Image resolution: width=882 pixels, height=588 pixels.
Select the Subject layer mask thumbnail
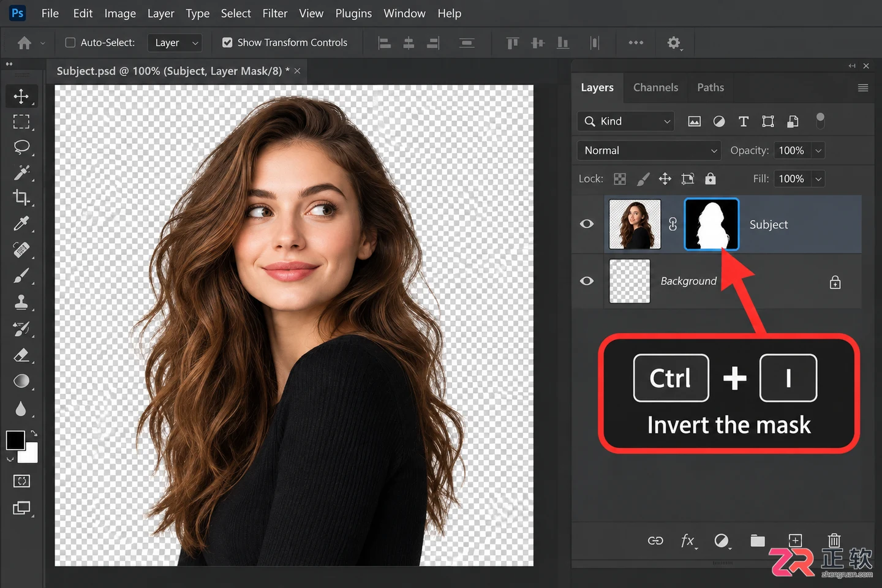click(711, 224)
